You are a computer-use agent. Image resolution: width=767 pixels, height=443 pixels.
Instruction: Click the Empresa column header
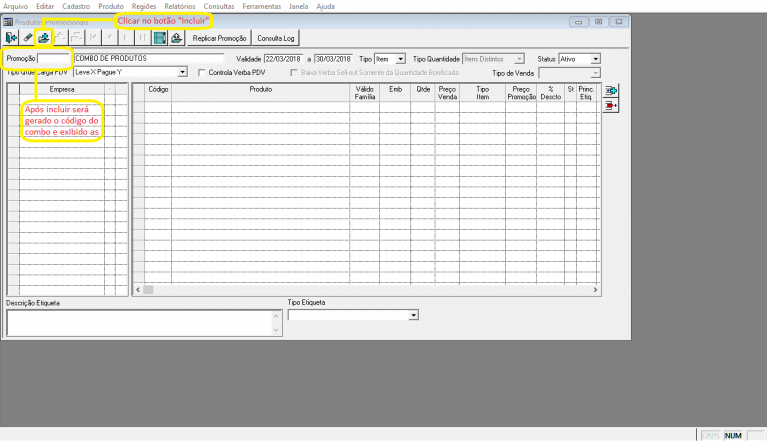(x=62, y=89)
